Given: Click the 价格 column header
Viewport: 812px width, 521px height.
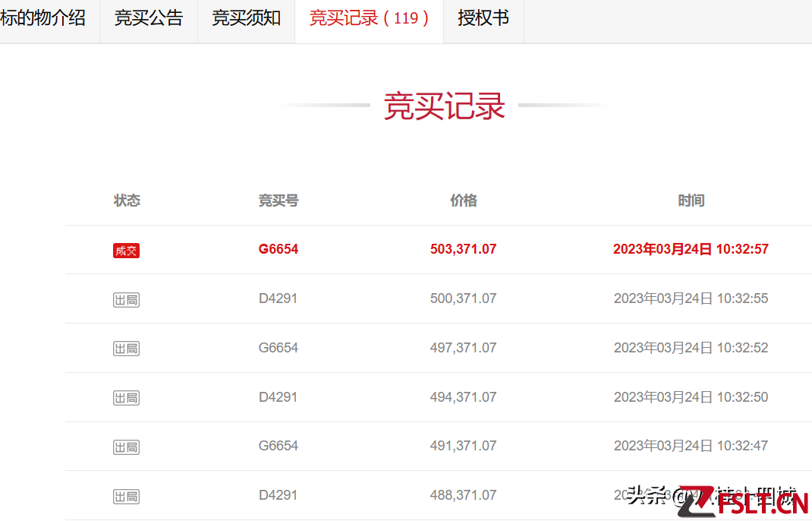Looking at the screenshot, I should (x=463, y=201).
